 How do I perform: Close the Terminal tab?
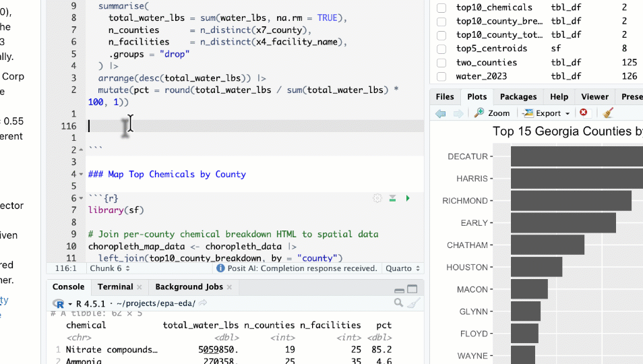tap(140, 287)
